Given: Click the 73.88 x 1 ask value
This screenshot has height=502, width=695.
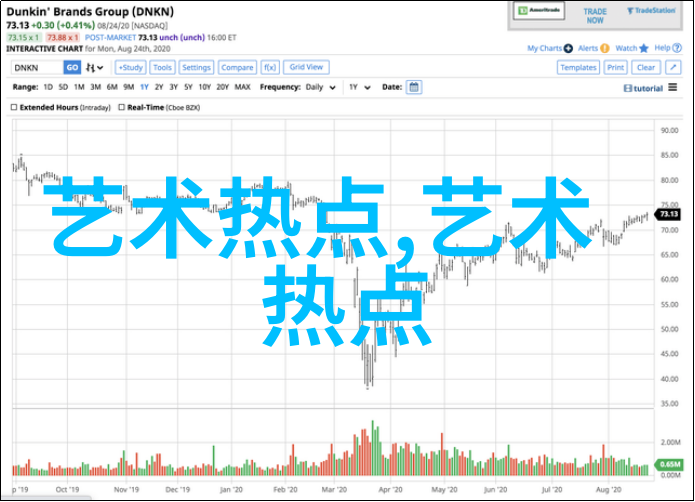Looking at the screenshot, I should (x=62, y=38).
